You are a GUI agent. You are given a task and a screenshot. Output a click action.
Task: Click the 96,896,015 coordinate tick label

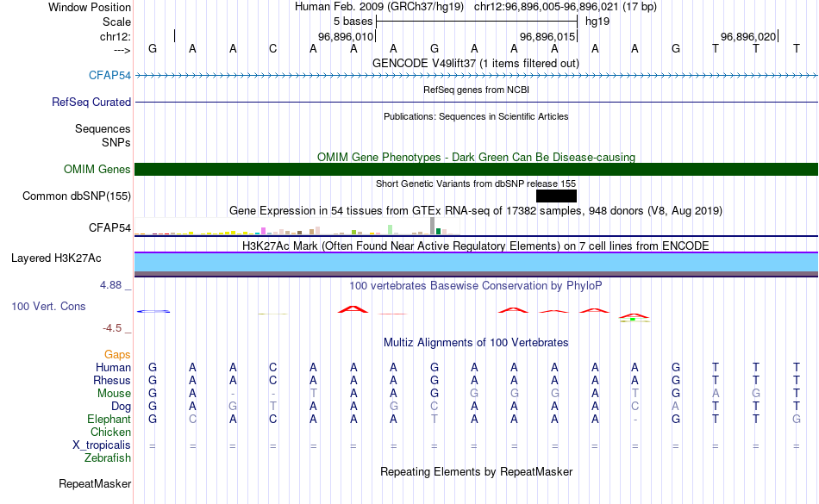(547, 36)
